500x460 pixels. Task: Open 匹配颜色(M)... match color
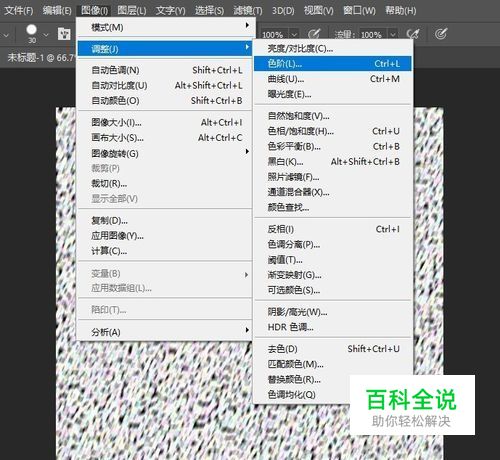click(x=333, y=364)
